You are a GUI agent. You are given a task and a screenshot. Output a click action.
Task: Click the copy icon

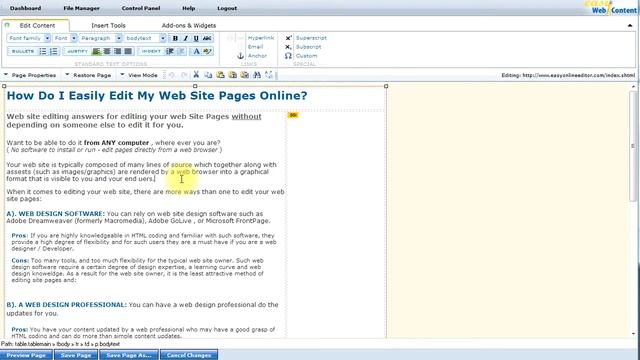208,75
